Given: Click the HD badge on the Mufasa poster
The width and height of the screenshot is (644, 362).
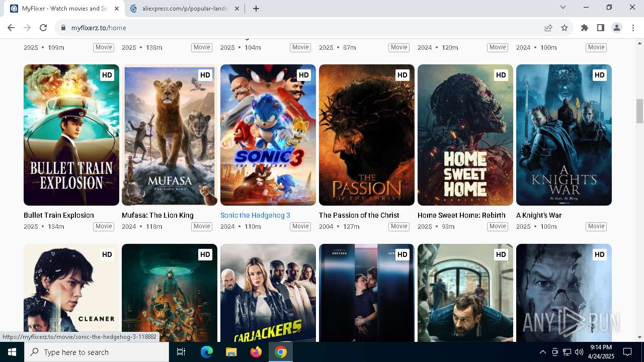Looking at the screenshot, I should pos(205,75).
